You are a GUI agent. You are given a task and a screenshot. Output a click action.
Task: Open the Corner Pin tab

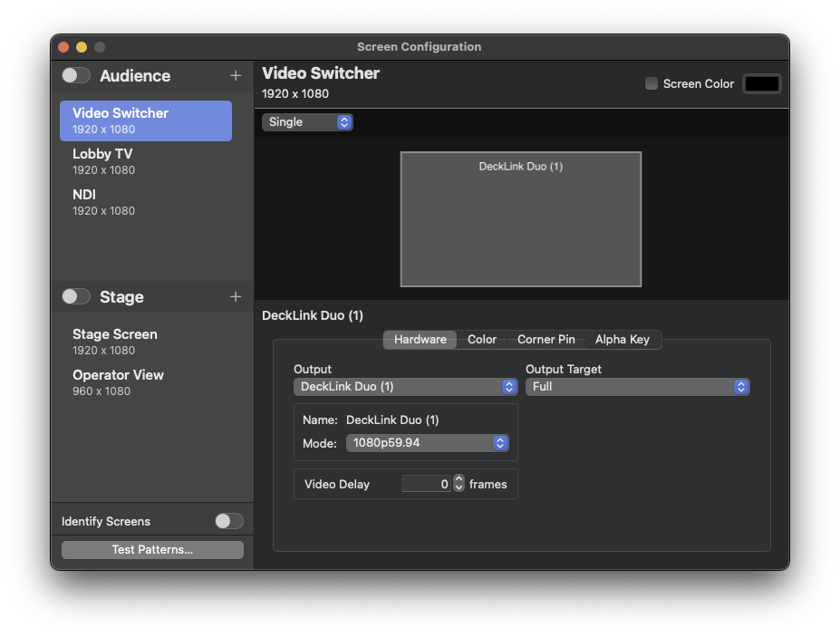point(546,340)
